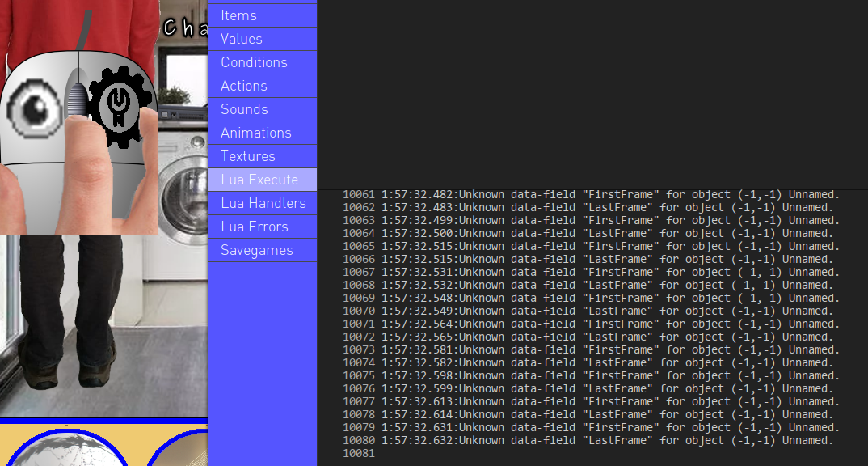Select log line 10062 LastFrame message
The width and height of the screenshot is (868, 466).
coord(588,207)
